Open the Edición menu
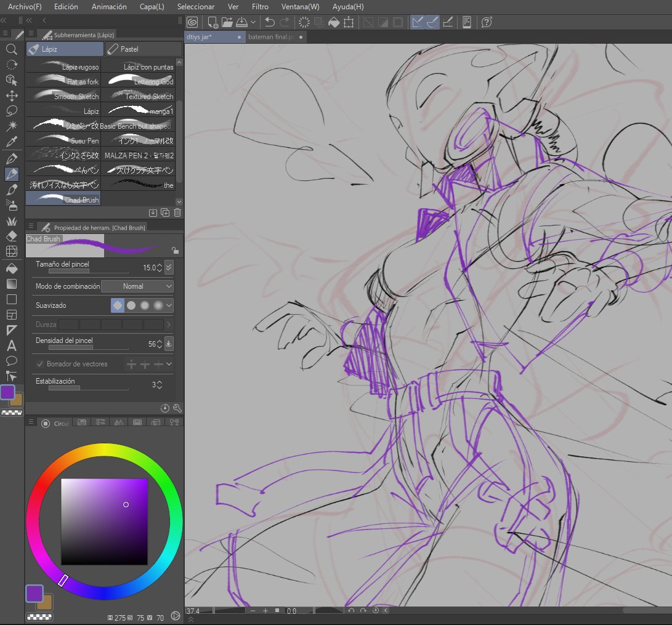Image resolution: width=672 pixels, height=625 pixels. [66, 6]
